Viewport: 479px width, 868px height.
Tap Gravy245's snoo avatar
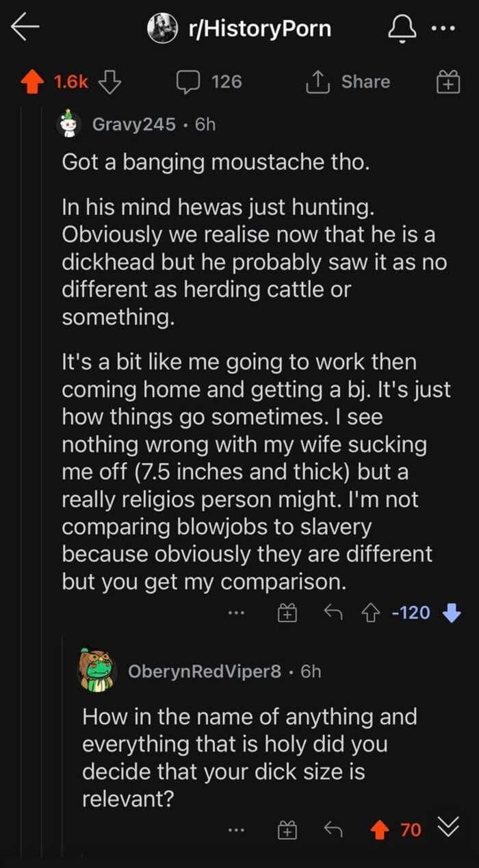[x=68, y=125]
